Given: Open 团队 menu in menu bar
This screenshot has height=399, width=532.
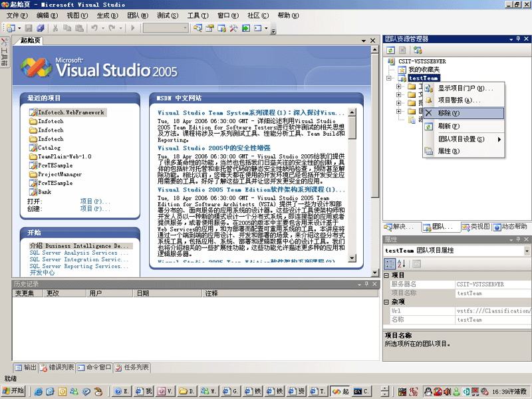Looking at the screenshot, I should point(138,15).
